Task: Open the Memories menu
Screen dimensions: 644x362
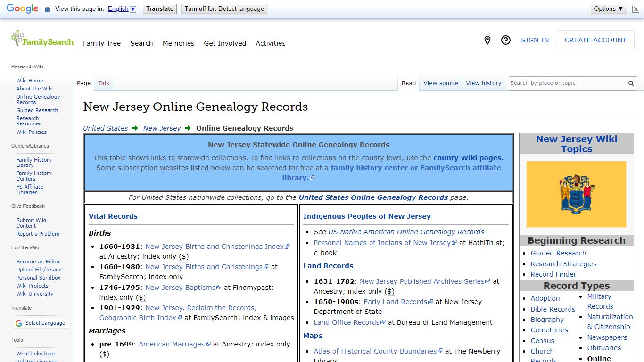Action: 178,43
